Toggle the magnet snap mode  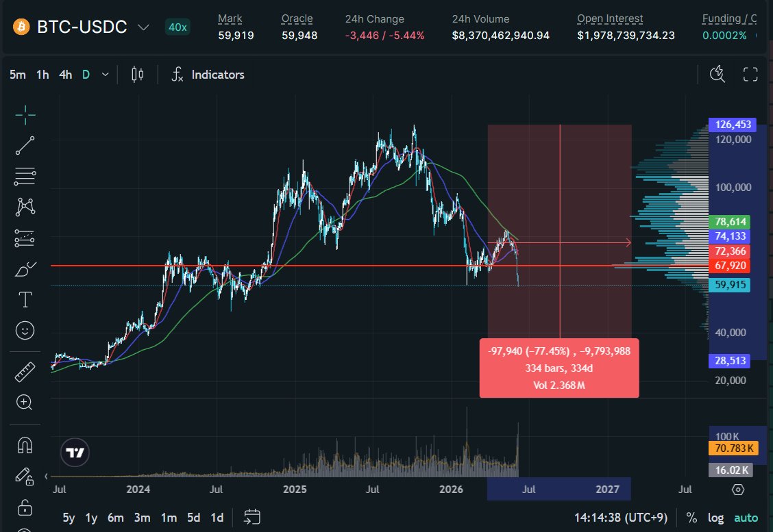[25, 445]
